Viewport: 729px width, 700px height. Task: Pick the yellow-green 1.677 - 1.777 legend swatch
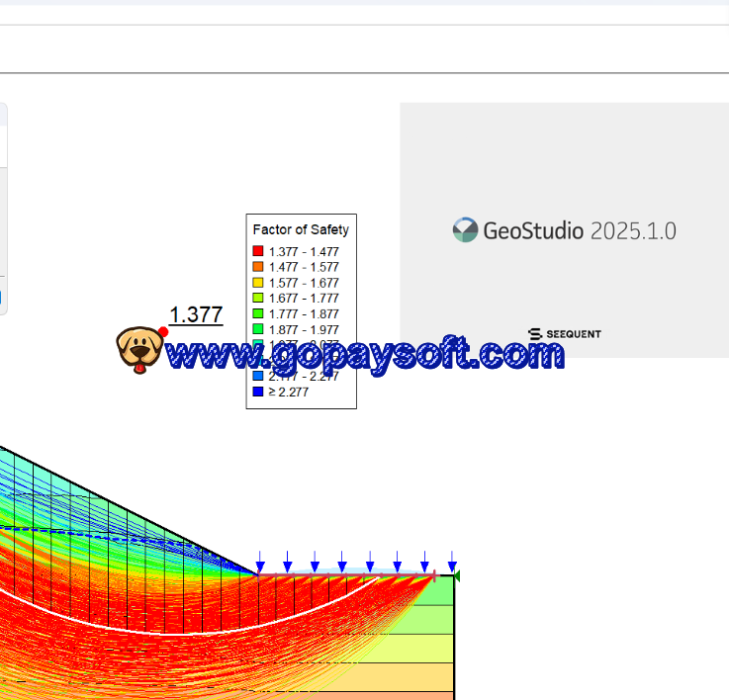click(258, 298)
